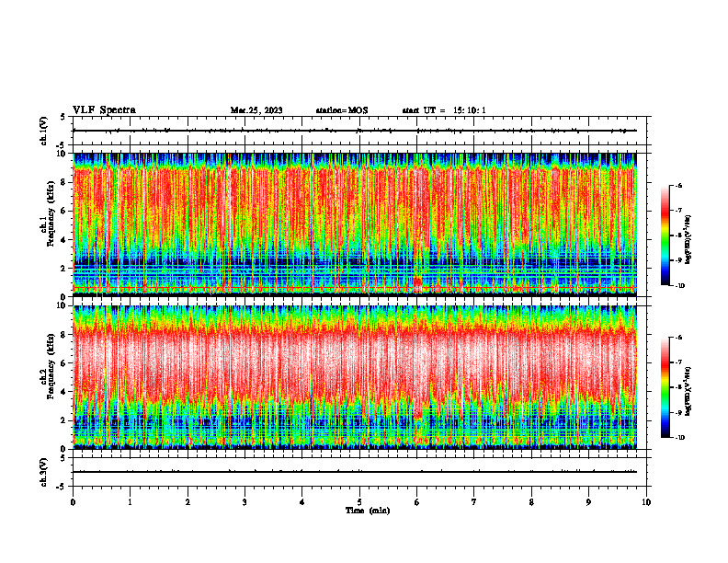Click the "ch.1(V)" waveform axis label
The image size is (728, 563).
click(x=44, y=131)
